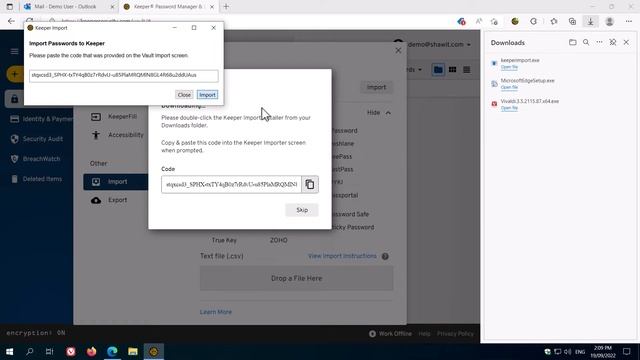Open a new browser tab
Viewport: 640px width, 360px height.
tap(226, 7)
